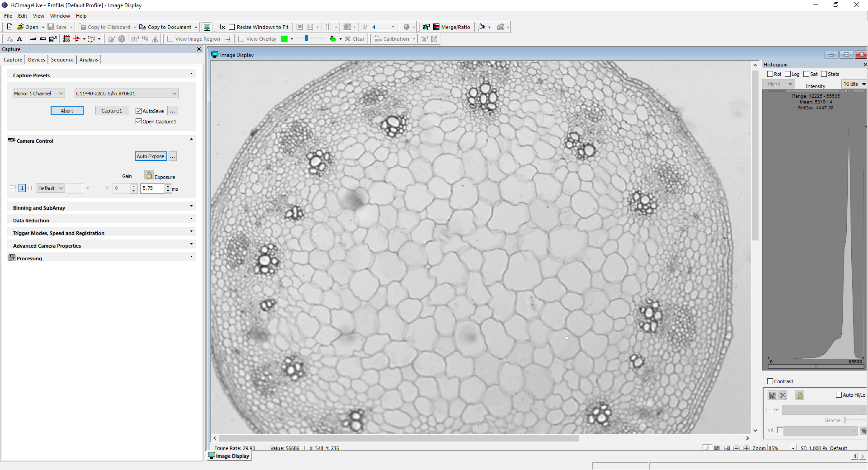868x470 pixels.
Task: Click the new document icon in toolbar
Action: coord(9,27)
